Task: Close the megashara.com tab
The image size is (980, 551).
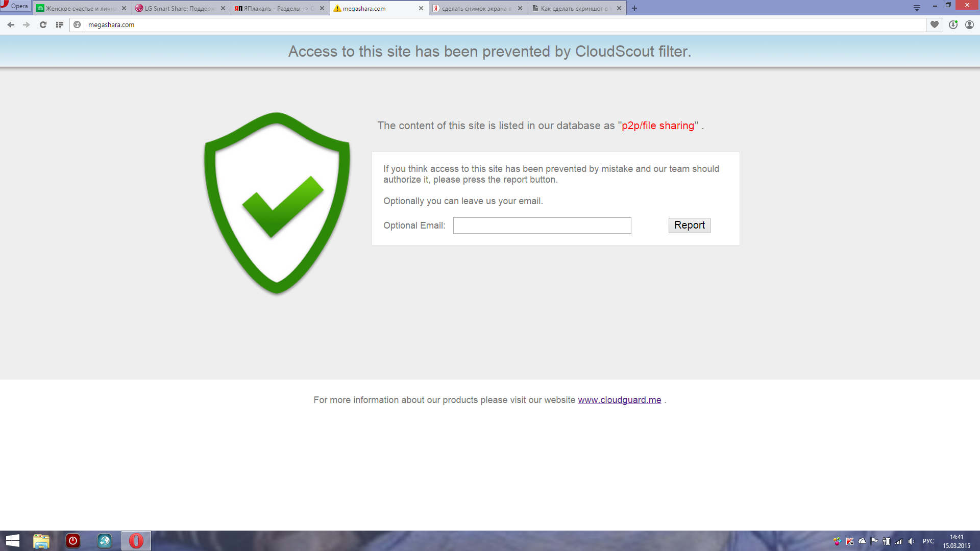Action: coord(421,8)
